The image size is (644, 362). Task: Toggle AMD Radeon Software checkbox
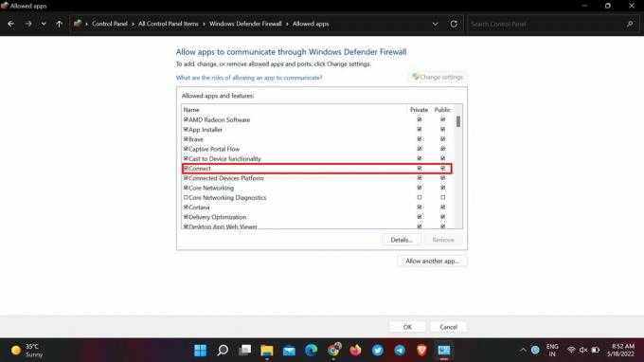(x=186, y=119)
